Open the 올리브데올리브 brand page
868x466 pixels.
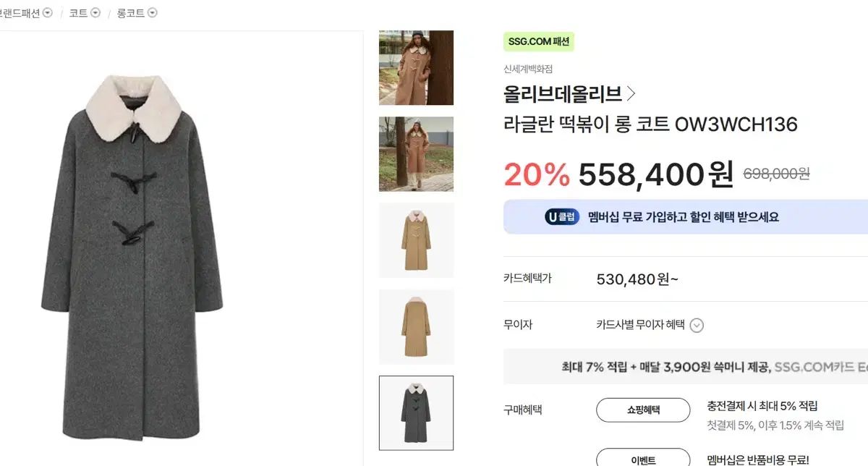(x=562, y=94)
